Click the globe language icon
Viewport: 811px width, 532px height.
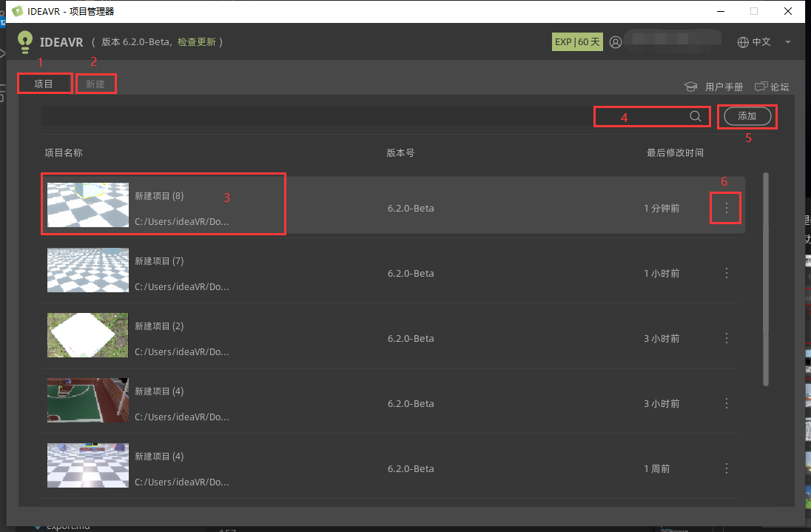743,42
